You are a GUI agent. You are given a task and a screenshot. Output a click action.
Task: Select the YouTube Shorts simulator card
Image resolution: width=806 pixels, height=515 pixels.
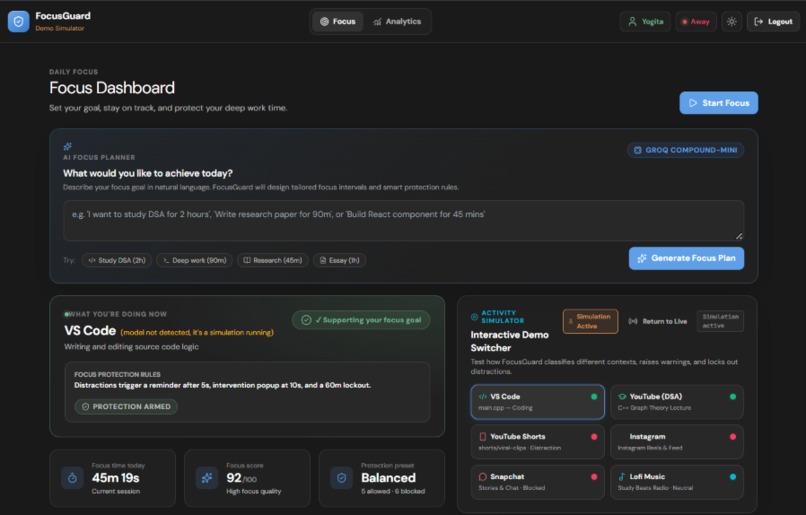click(x=537, y=442)
